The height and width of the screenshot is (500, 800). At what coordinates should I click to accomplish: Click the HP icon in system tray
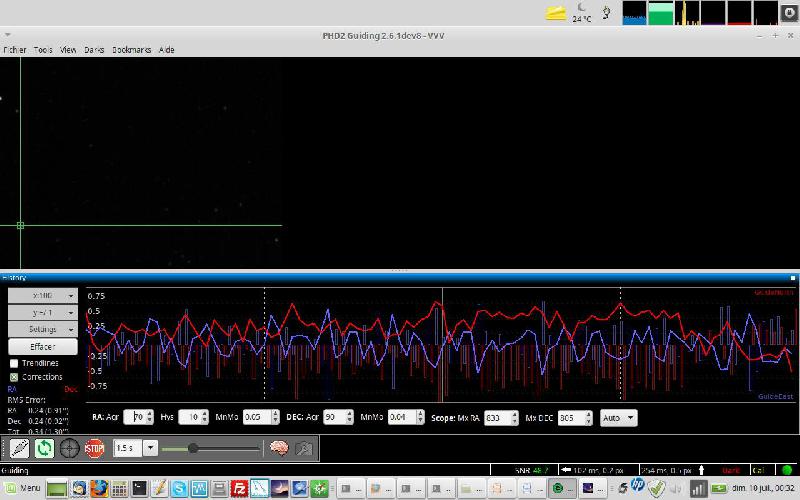click(x=637, y=487)
